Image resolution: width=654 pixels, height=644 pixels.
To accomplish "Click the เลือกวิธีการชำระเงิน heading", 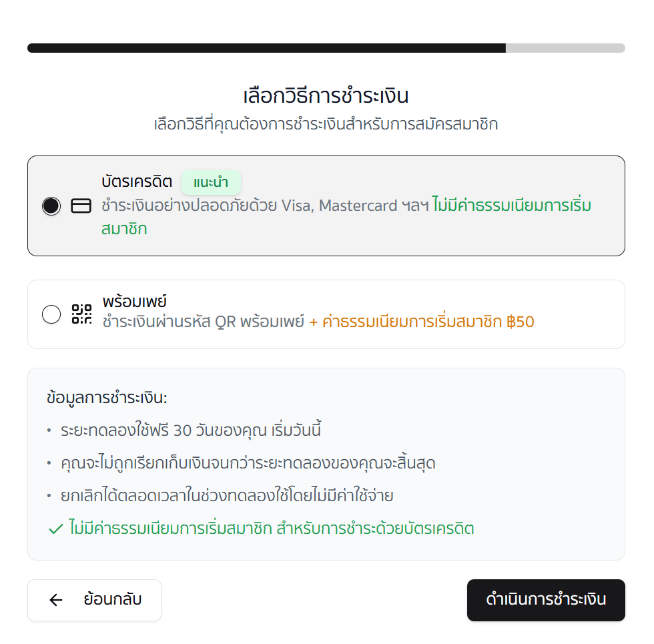I will tap(327, 96).
